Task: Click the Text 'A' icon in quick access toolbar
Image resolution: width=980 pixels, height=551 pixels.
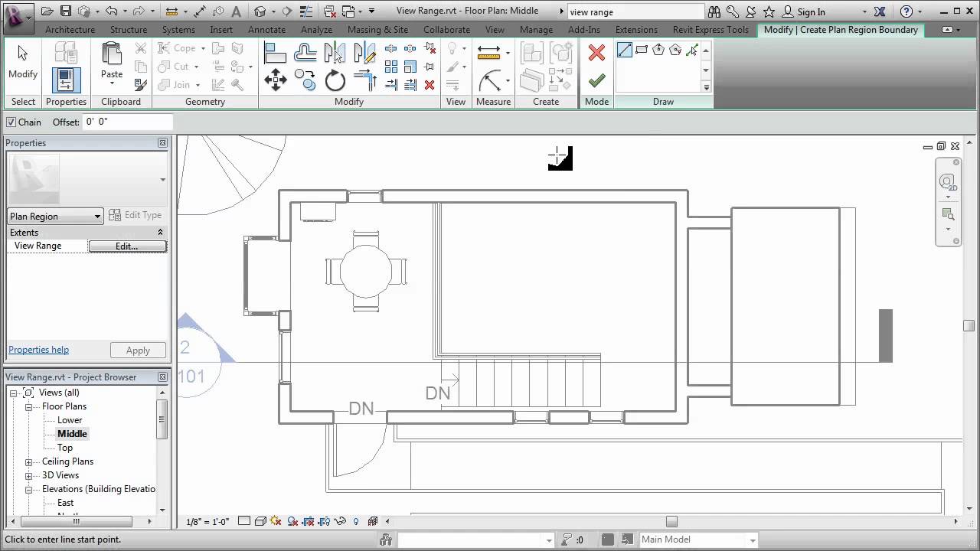Action: click(235, 11)
